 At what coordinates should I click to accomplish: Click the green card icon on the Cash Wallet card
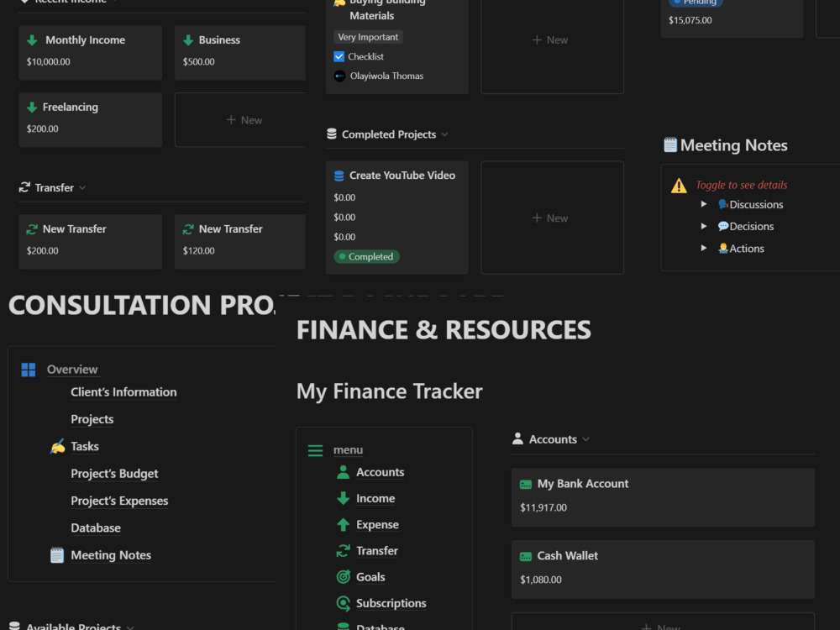tap(526, 557)
